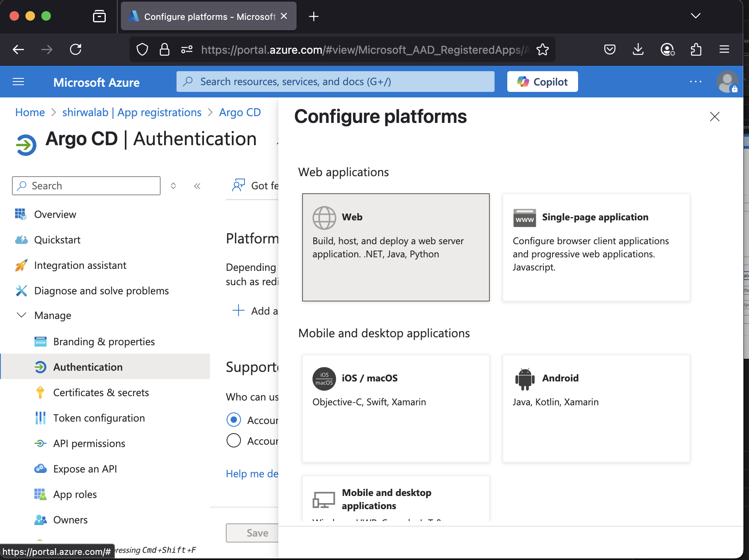Open the Pocket save icon
Screen dimensions: 749x560
point(610,49)
